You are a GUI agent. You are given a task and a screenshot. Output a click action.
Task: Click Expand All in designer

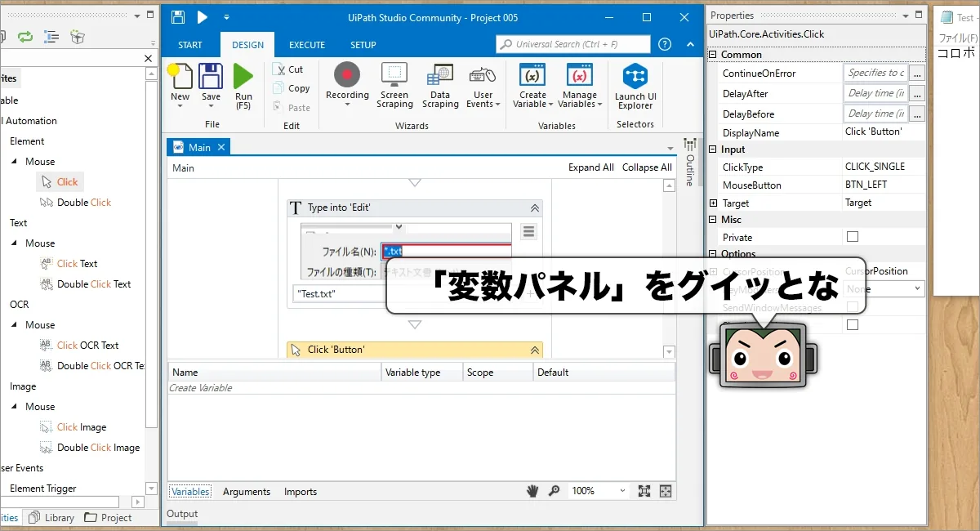591,167
